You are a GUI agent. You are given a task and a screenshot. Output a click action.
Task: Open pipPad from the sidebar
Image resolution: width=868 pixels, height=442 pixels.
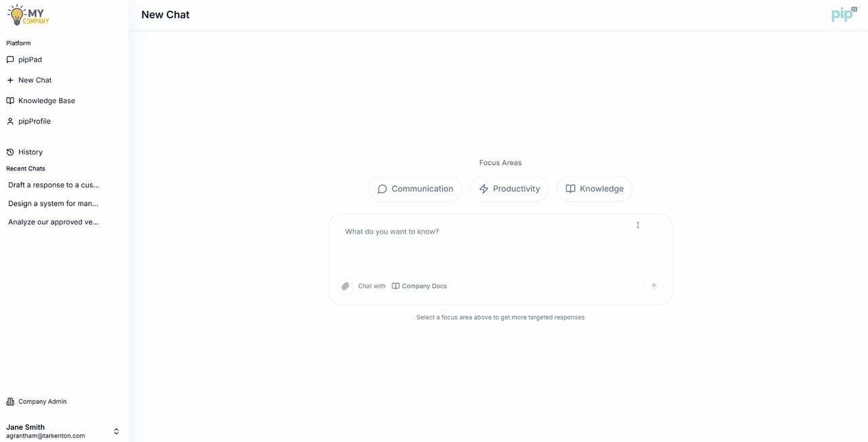30,60
